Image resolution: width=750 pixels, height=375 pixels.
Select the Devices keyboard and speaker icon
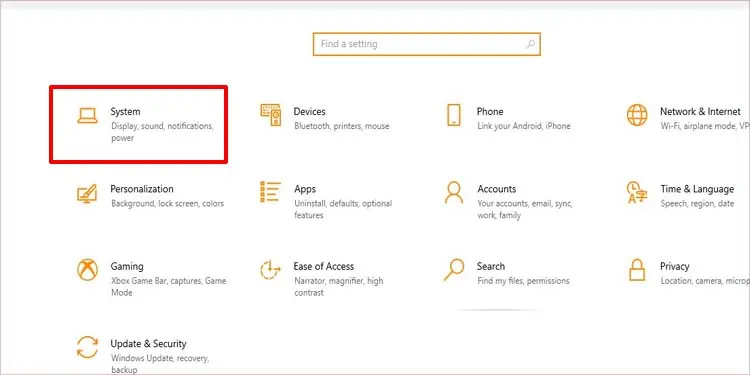[271, 115]
